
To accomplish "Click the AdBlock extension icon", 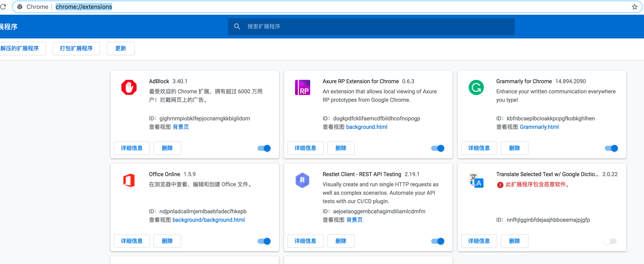I will coord(129,87).
